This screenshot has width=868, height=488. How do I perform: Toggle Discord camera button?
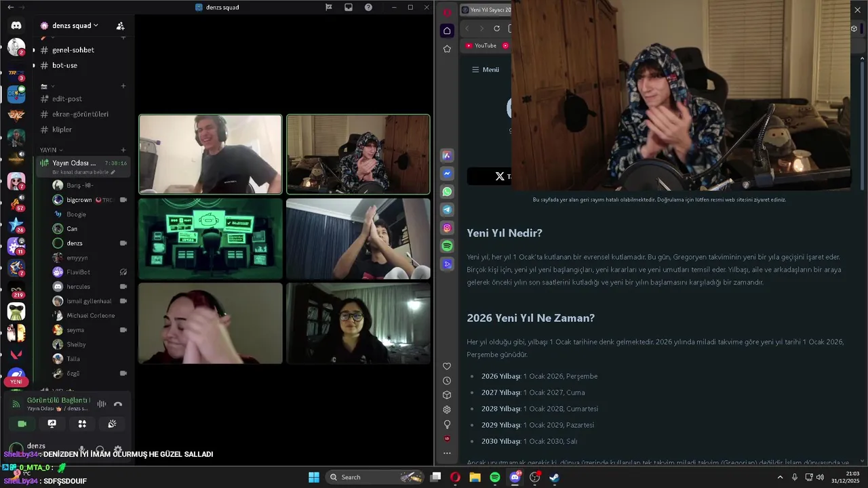(x=22, y=424)
